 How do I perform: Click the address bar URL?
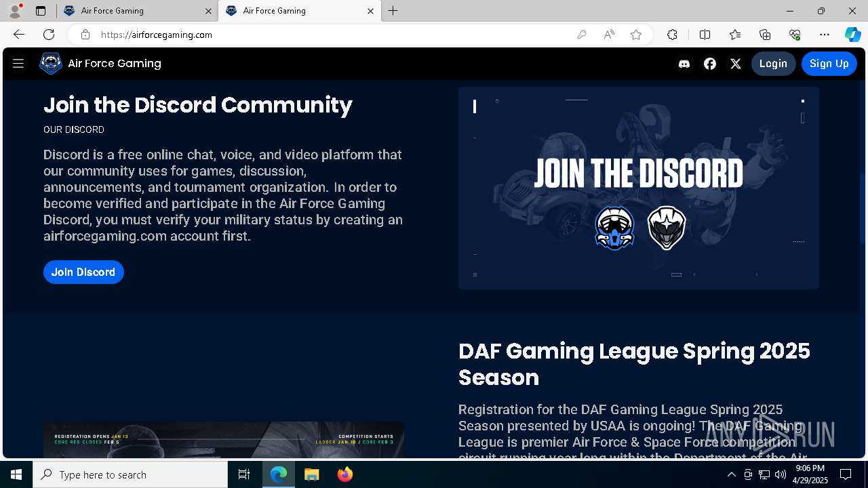tap(157, 35)
